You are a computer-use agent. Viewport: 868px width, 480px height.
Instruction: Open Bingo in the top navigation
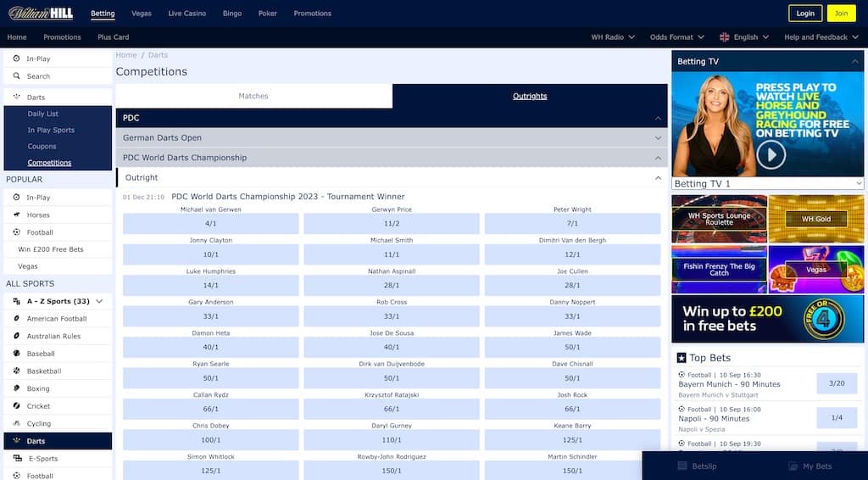click(232, 14)
